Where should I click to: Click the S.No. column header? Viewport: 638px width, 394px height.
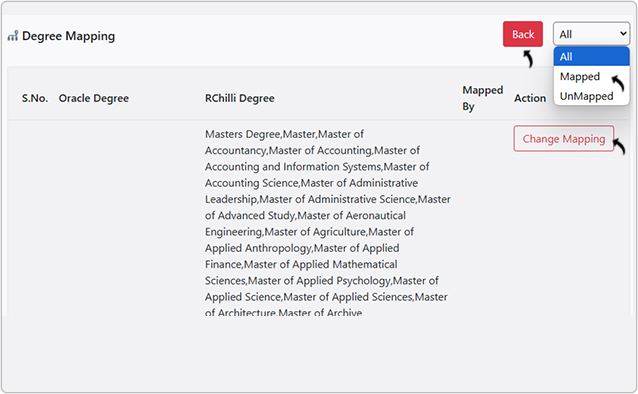click(35, 98)
